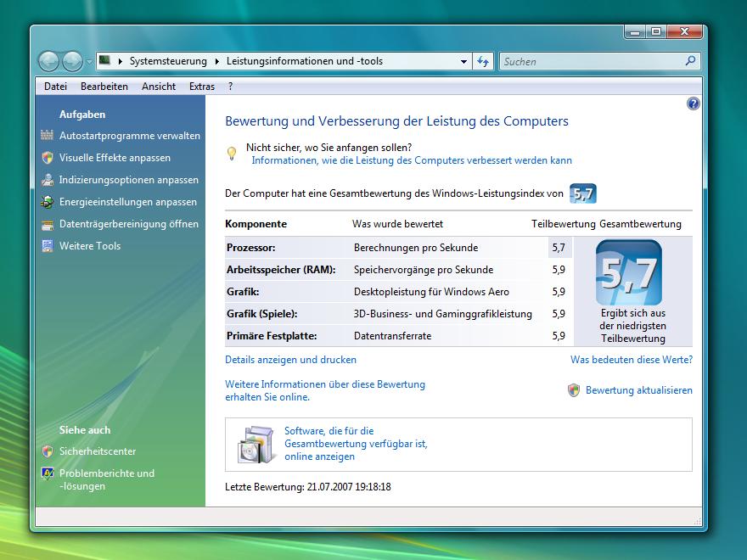The image size is (747, 560).
Task: Maximize the window
Action: [656, 32]
